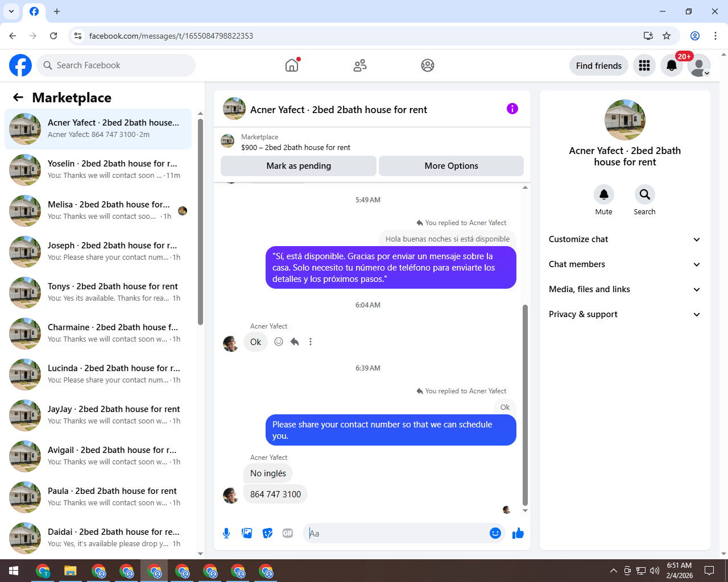The width and height of the screenshot is (728, 582).
Task: Click the conversation list scrollbar
Action: coord(200,222)
